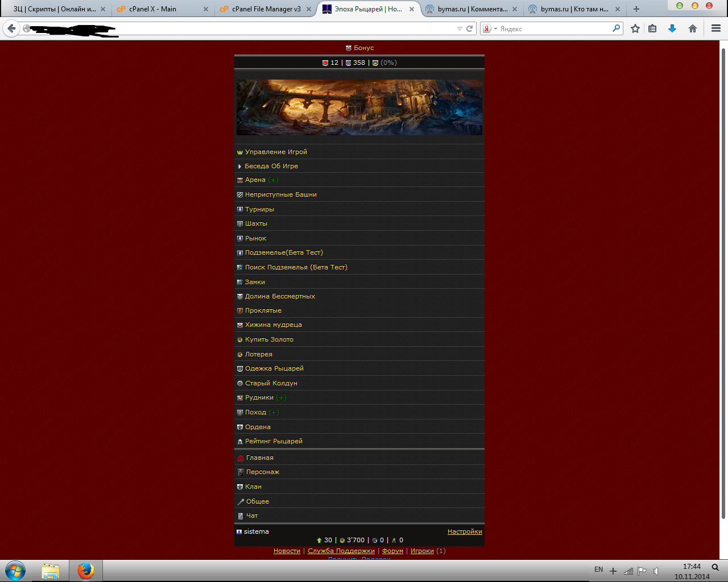Image resolution: width=728 pixels, height=582 pixels.
Task: Click the Проклятые icon
Action: pos(240,311)
